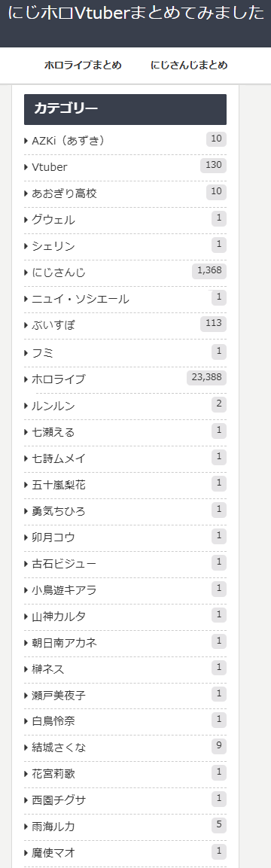Screen dimensions: 271x868
Task: Click the arrow icon beside 魔使マオ
Action: [x=26, y=852]
